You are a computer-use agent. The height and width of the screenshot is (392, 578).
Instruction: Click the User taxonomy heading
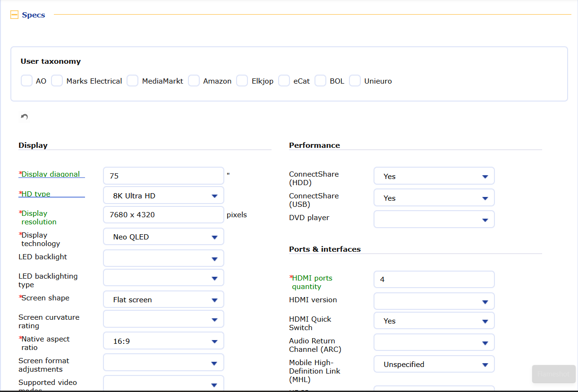pyautogui.click(x=51, y=61)
